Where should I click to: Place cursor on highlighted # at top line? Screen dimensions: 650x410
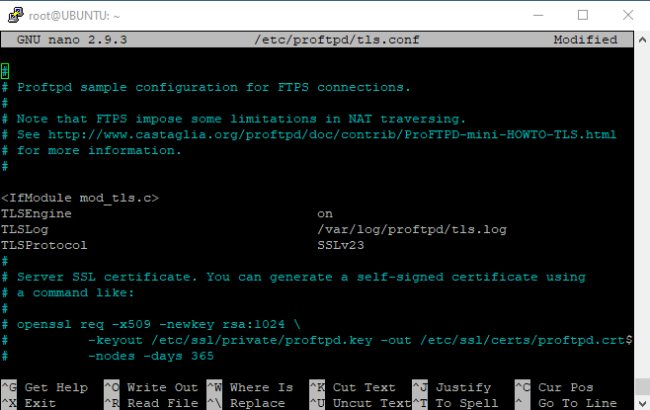(5, 71)
